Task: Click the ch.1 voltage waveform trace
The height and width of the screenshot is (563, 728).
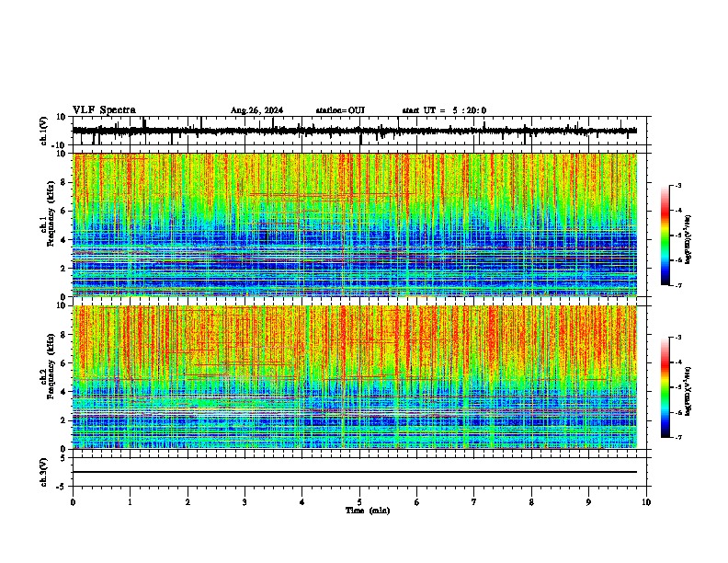Action: [355, 131]
